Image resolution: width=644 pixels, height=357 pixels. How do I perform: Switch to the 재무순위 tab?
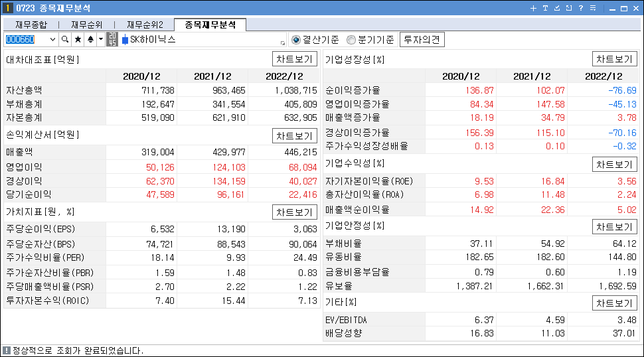[x=87, y=25]
